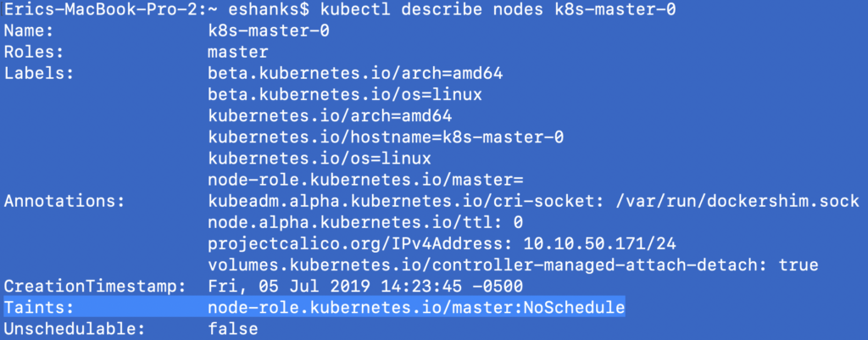Click the Annotations field name
Viewport: 868px width, 340px height.
(64, 201)
